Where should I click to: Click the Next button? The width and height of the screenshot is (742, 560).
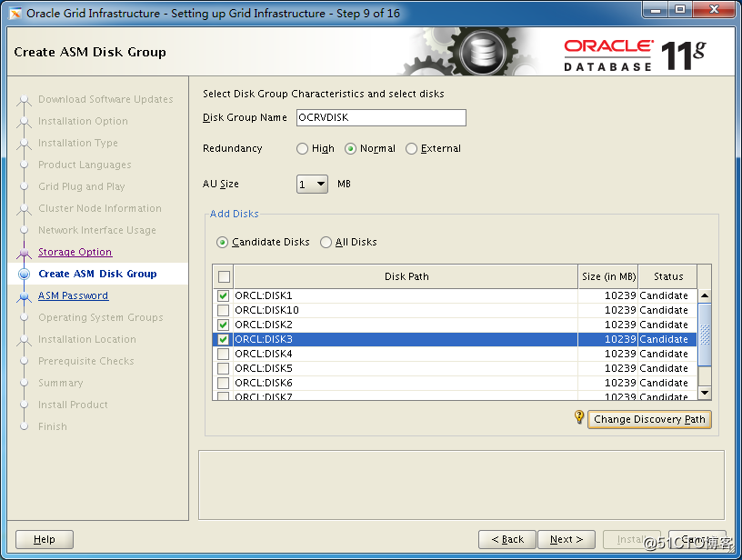(567, 539)
